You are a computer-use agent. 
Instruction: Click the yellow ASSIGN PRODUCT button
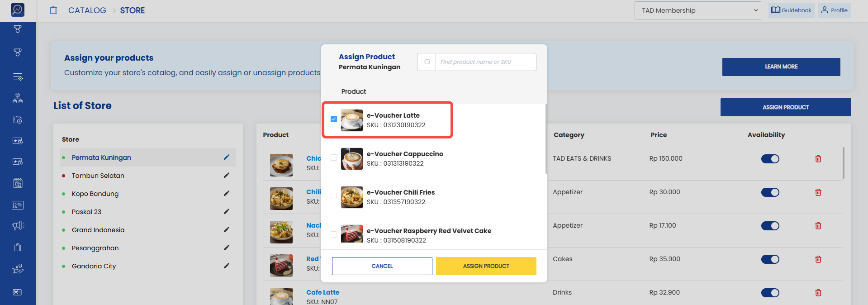click(x=486, y=266)
